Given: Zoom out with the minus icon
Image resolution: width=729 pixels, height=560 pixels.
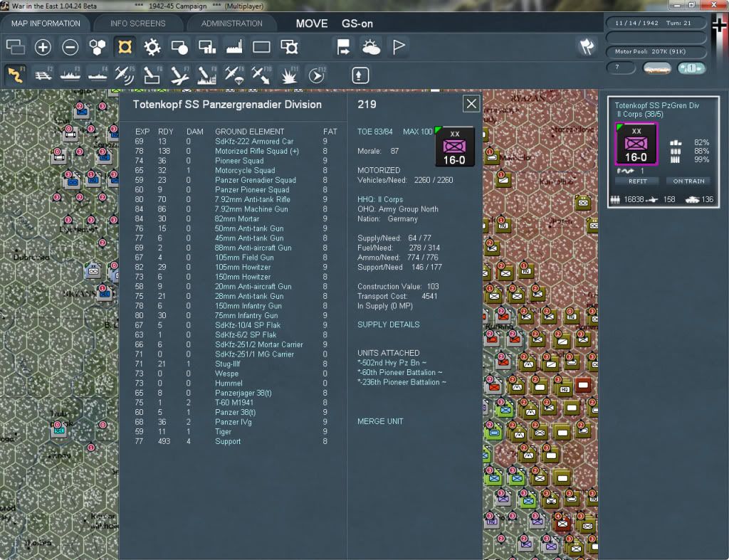Looking at the screenshot, I should [x=70, y=47].
